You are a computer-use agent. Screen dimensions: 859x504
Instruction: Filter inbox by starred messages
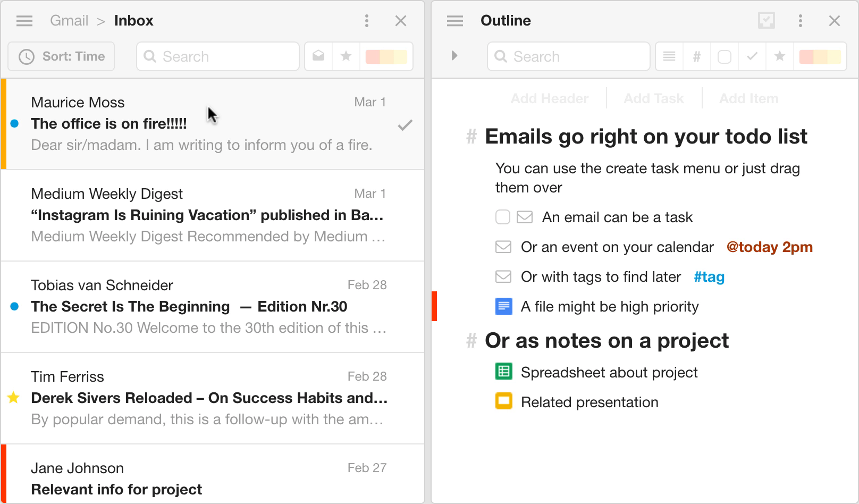pyautogui.click(x=346, y=56)
